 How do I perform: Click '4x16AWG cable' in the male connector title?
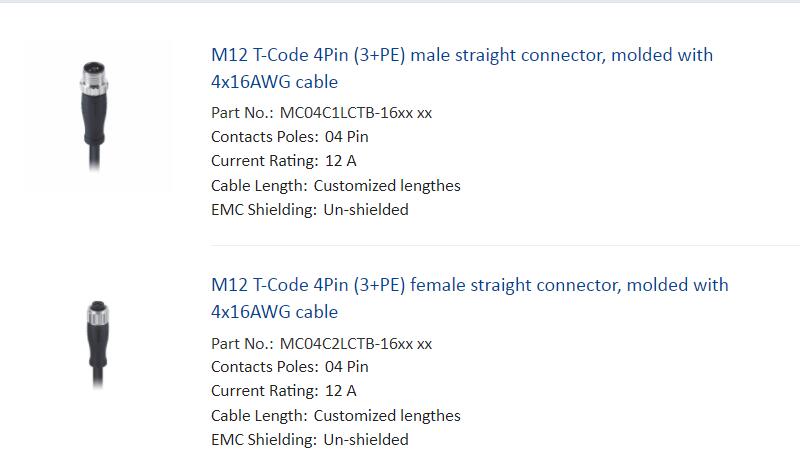pos(274,82)
